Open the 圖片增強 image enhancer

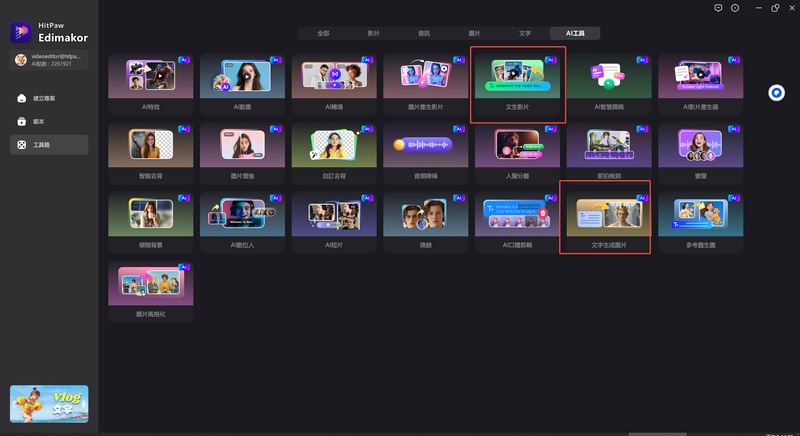[x=242, y=153]
